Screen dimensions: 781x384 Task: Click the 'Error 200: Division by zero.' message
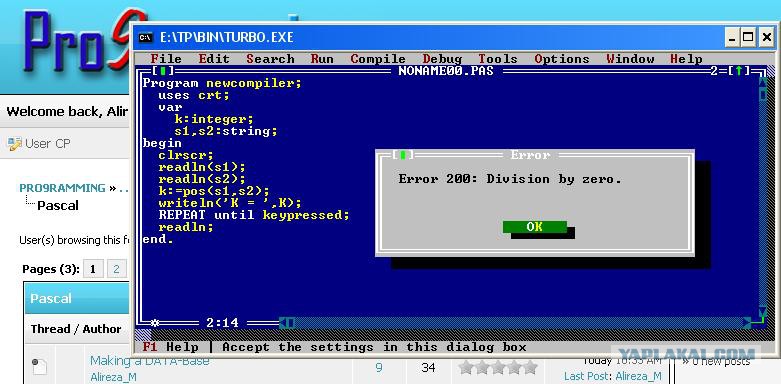click(510, 179)
